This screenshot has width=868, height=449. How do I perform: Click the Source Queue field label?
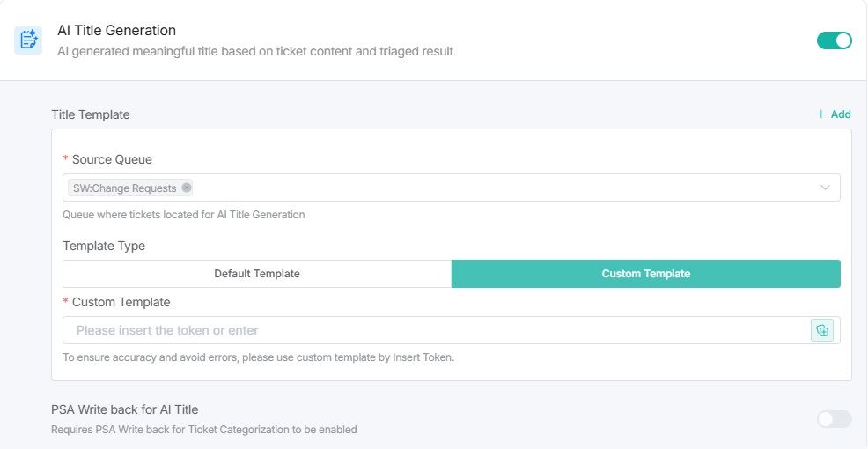point(112,159)
